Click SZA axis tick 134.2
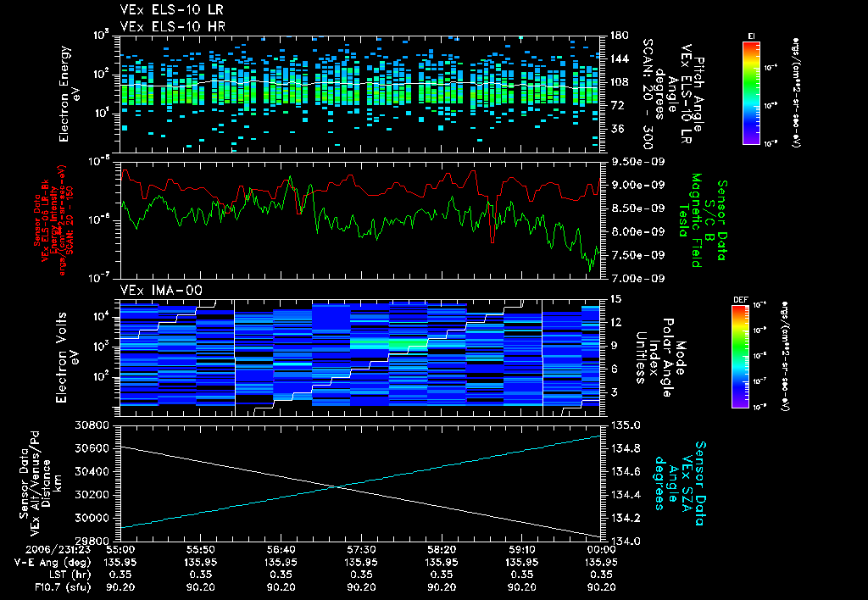 click(625, 519)
